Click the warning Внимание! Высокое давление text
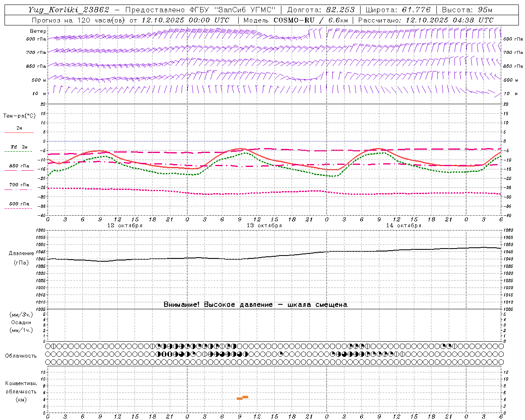This screenshot has height=420, width=525. pos(256,305)
